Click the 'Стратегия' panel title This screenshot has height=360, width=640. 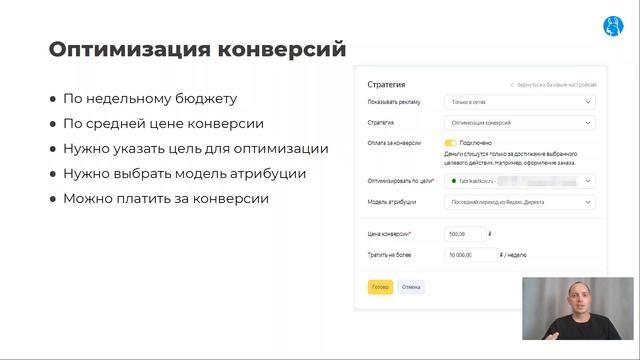(x=386, y=84)
